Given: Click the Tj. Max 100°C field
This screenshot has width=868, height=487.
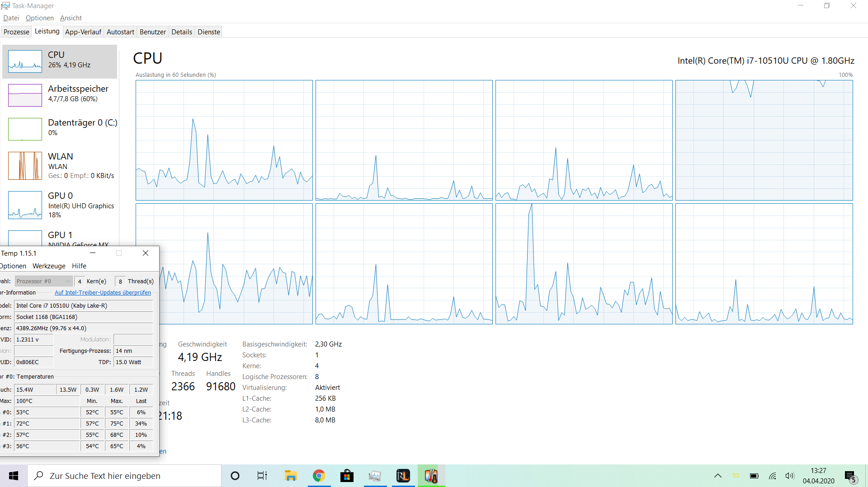Looking at the screenshot, I should [47, 401].
